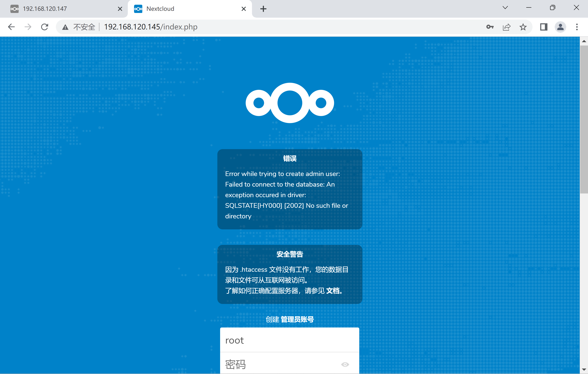Screen dimensions: 588x374
Task: Click the insecure connection warning icon
Action: 65,27
